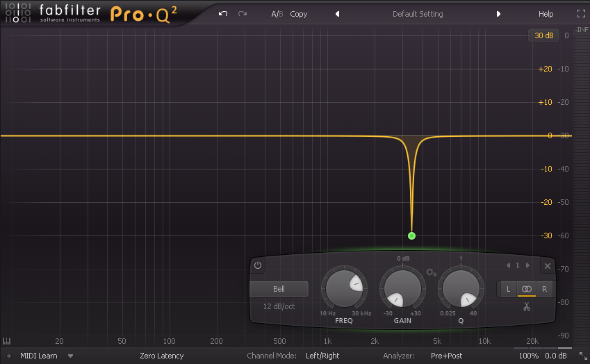This screenshot has width=590, height=364.
Task: Select the next band with right triangle
Action: pyautogui.click(x=527, y=265)
